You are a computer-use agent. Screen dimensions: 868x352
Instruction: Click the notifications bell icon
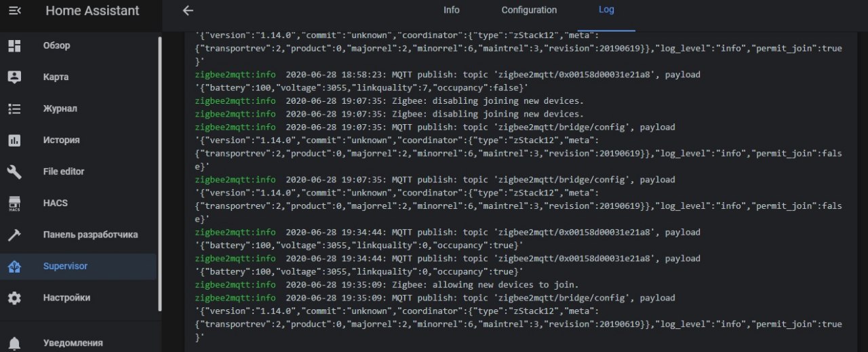pos(15,343)
